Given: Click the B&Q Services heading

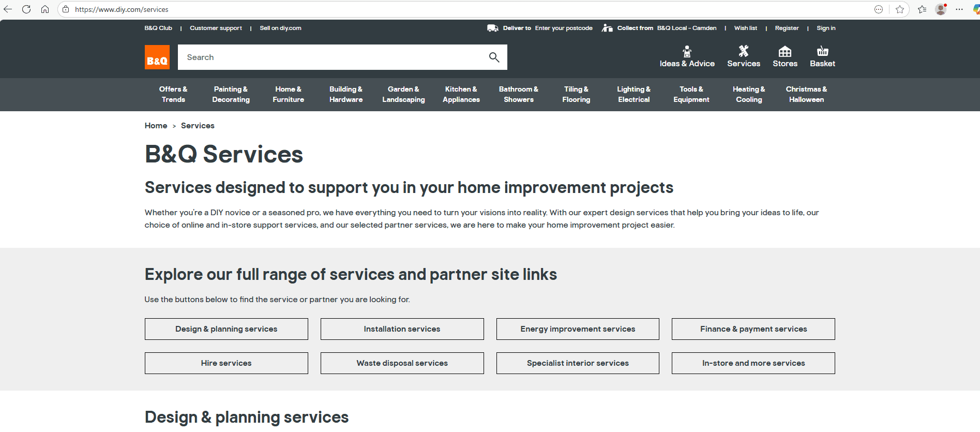Looking at the screenshot, I should [224, 154].
